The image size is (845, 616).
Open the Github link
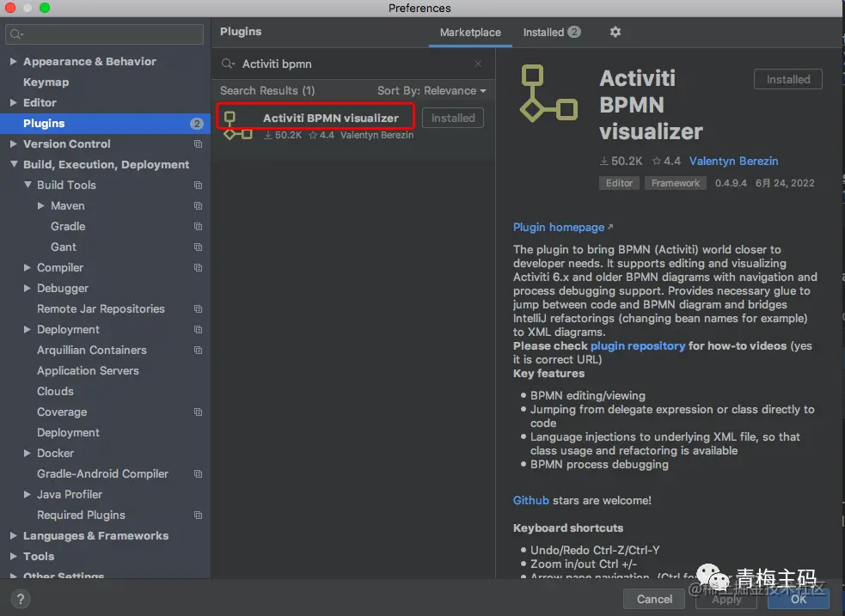[x=531, y=500]
